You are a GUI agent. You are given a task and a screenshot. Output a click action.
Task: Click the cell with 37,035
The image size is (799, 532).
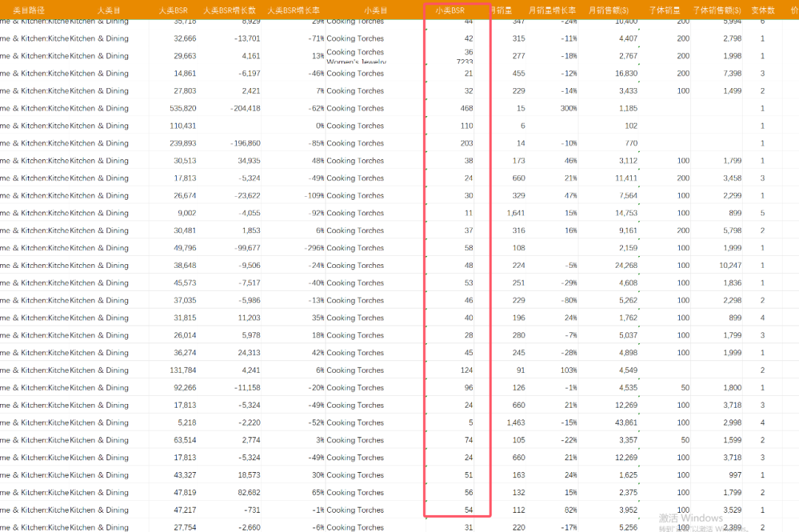(x=185, y=300)
